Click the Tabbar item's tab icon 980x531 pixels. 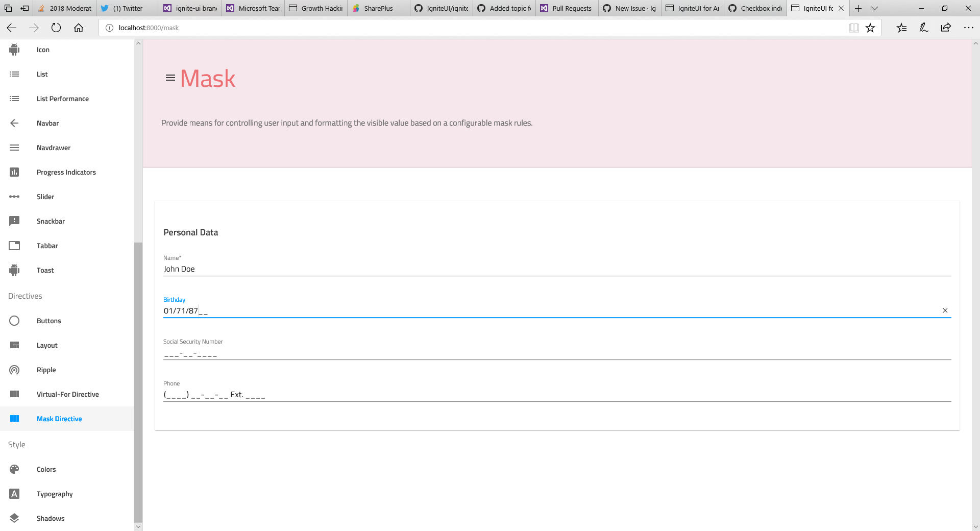pos(14,246)
